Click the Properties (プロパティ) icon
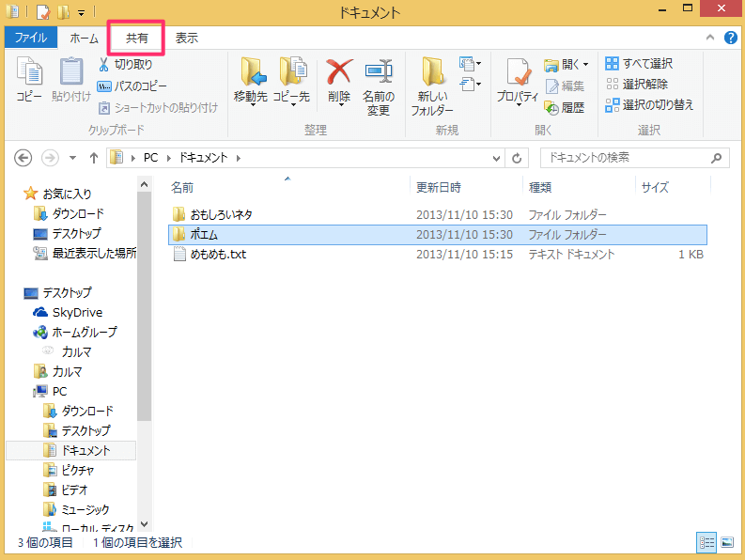This screenshot has height=560, width=745. [x=518, y=72]
